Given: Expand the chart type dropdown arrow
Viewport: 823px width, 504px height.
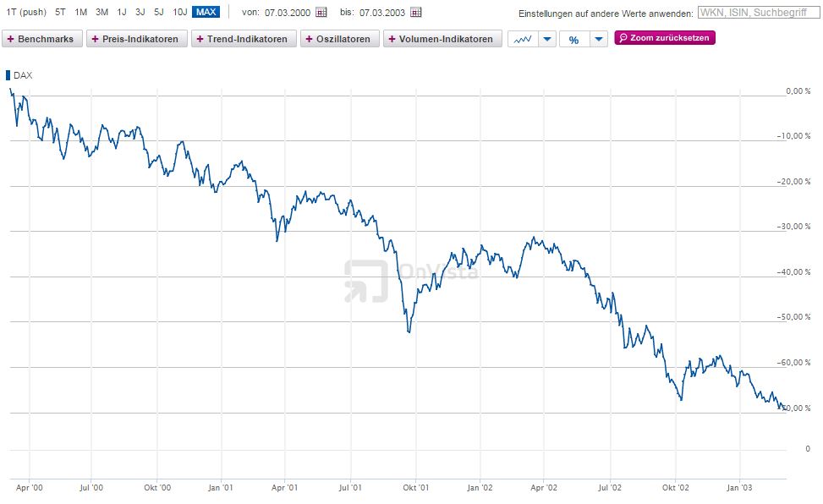Looking at the screenshot, I should point(547,39).
